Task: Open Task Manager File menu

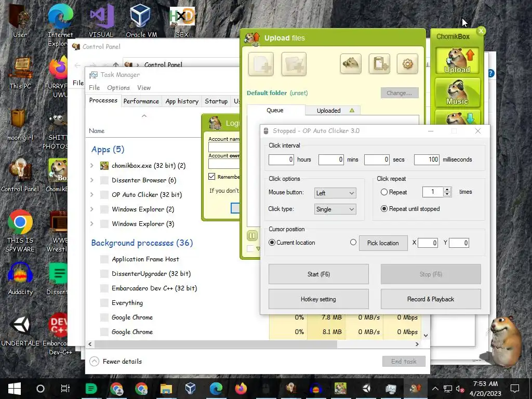Action: 95,87
